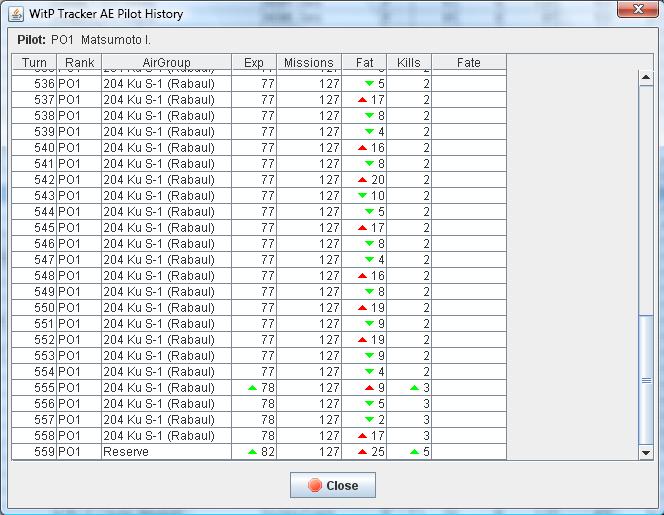
Task: Select Kills value '2' in turn 536
Action: coord(426,83)
